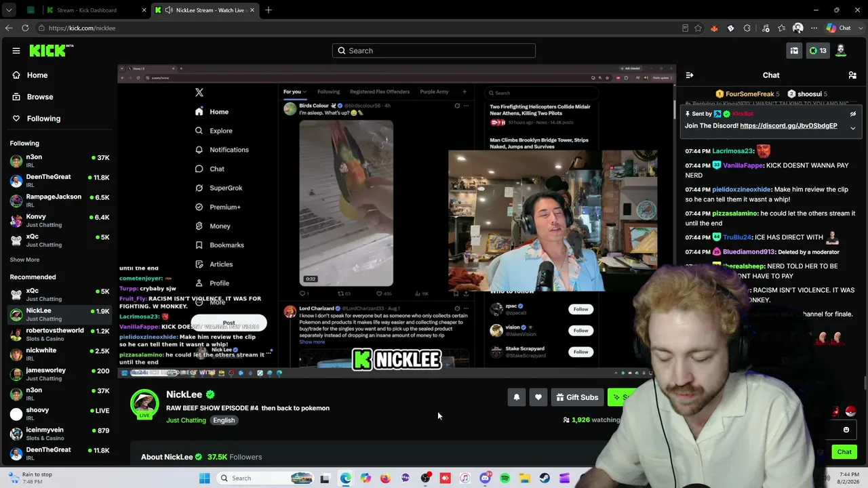Open iceinmyvein channel

(x=60, y=433)
